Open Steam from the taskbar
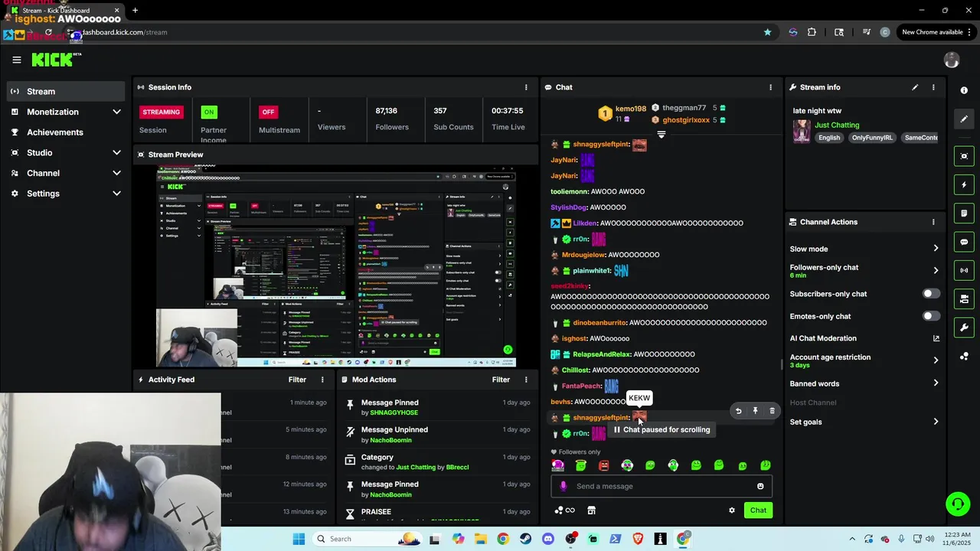The height and width of the screenshot is (551, 980). coord(525,539)
